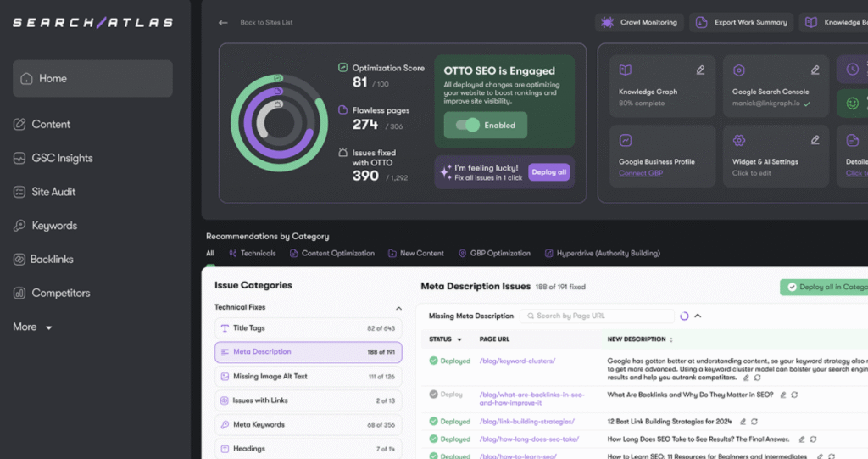Screen dimensions: 868x459
Task: Open Crawl Monitoring
Action: pos(639,23)
